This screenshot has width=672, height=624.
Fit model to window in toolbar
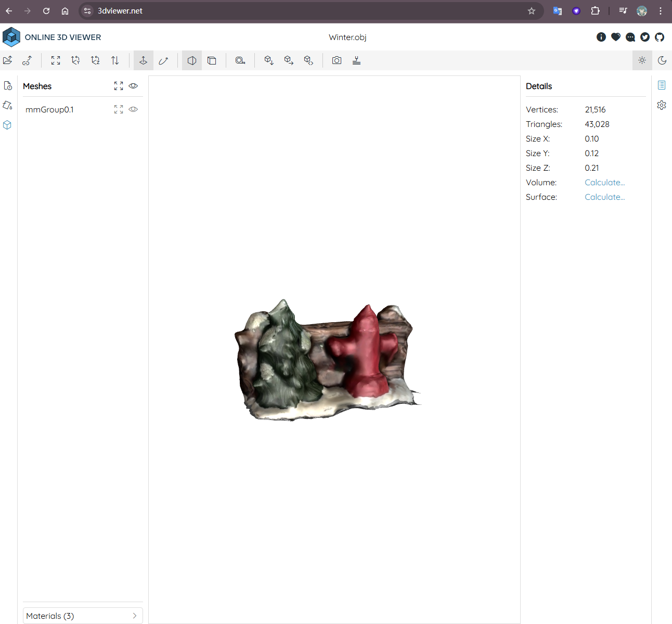[x=56, y=60]
